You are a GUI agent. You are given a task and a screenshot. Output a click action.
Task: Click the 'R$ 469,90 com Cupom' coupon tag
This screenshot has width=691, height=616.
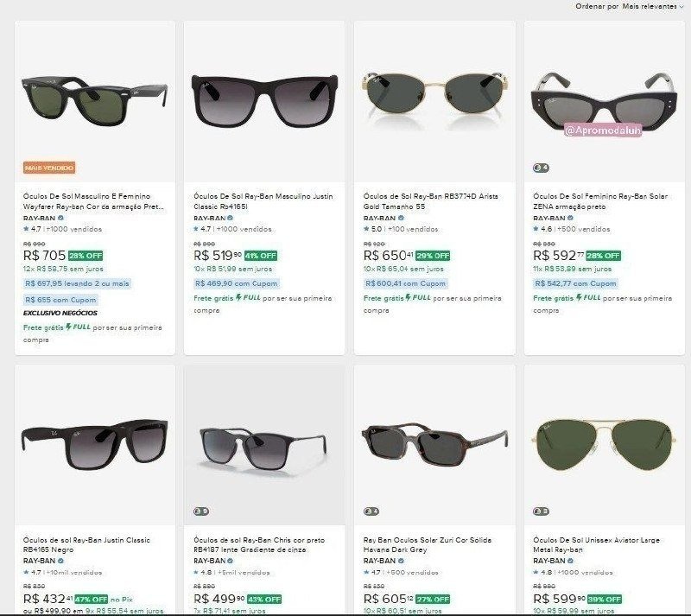[236, 283]
